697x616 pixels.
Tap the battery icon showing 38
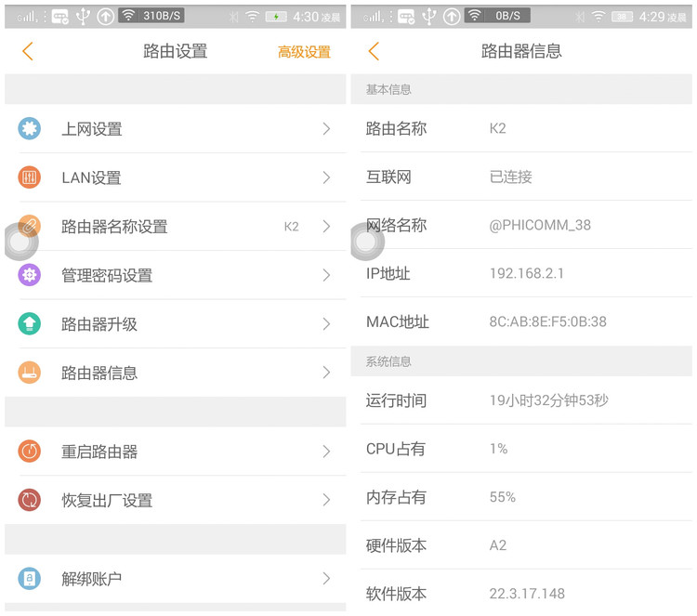(622, 17)
